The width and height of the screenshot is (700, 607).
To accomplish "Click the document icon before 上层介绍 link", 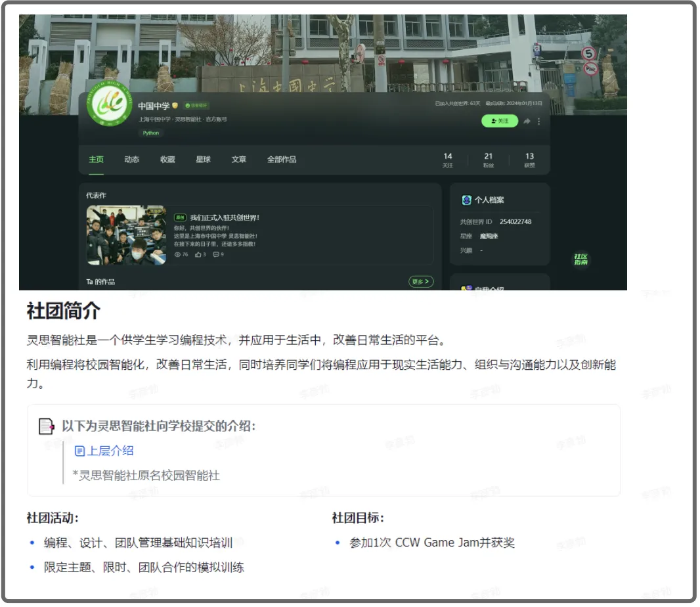I will coord(79,451).
